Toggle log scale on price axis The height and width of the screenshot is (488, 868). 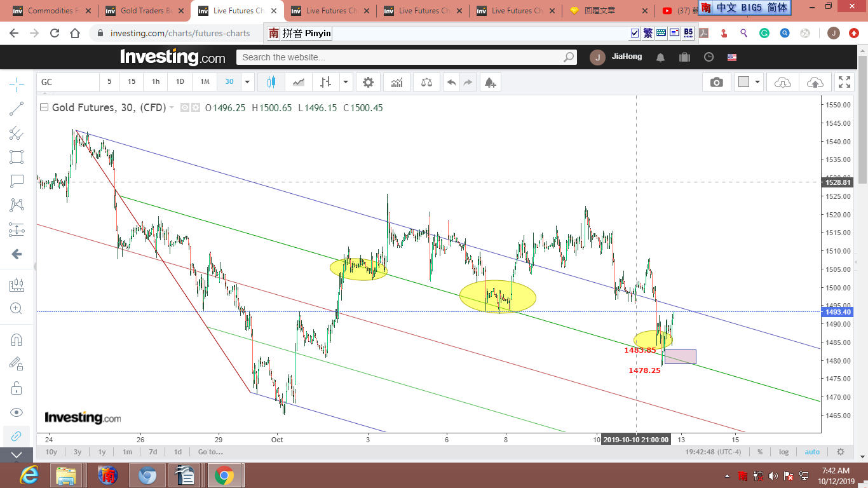pos(783,452)
